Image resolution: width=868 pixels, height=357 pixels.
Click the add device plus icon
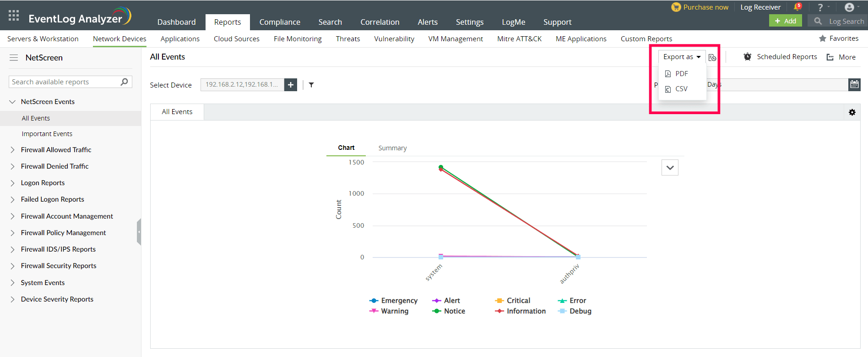(291, 85)
